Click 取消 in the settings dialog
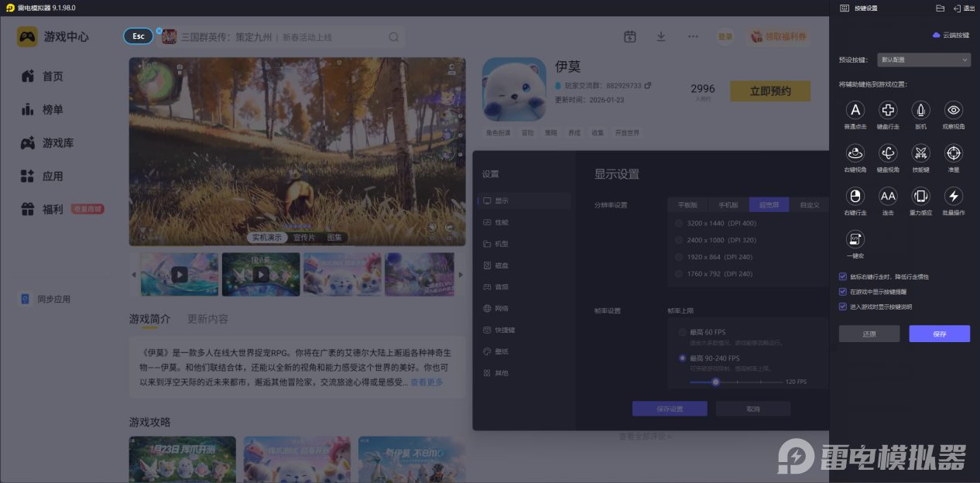This screenshot has width=980, height=483. click(753, 409)
